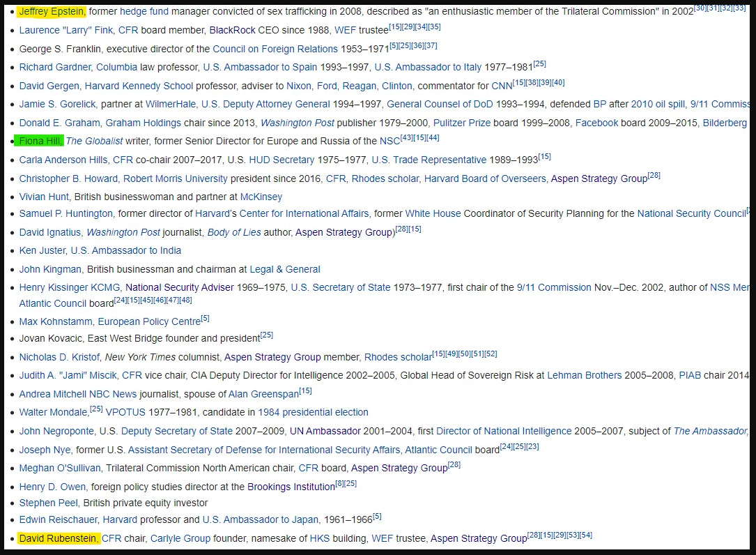Viewport: 756px width, 555px height.
Task: Open Walter Mondale link
Action: pos(54,413)
